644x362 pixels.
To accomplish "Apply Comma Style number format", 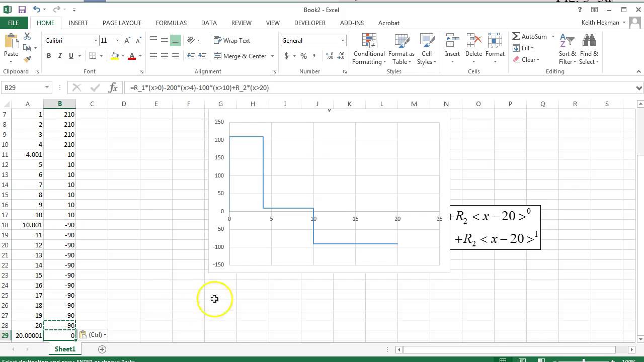I will point(314,56).
